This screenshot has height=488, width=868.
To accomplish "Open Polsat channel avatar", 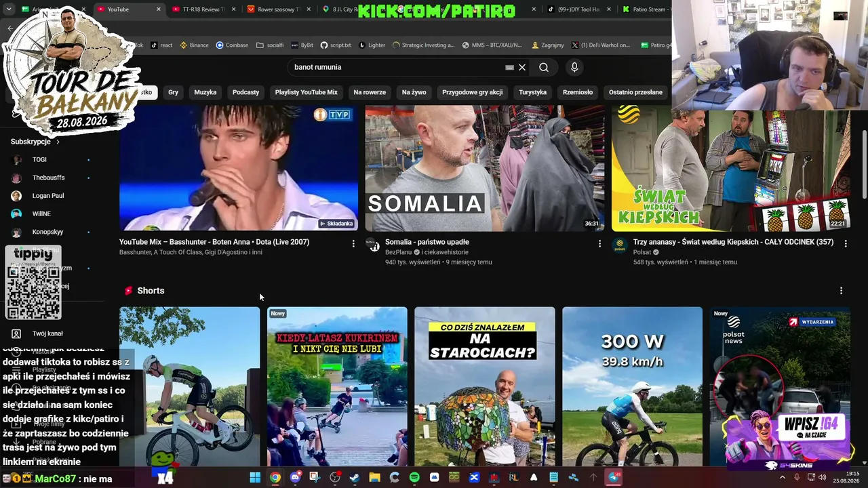I will click(620, 245).
